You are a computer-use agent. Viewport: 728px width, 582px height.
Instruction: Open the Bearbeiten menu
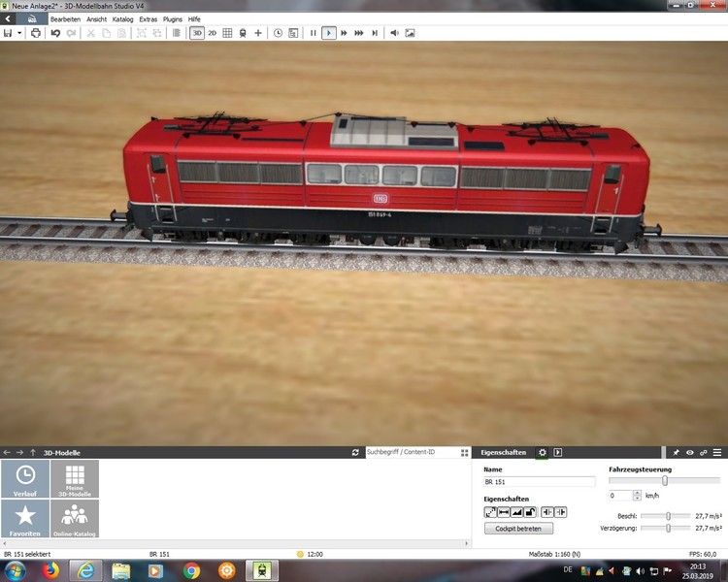pyautogui.click(x=65, y=19)
